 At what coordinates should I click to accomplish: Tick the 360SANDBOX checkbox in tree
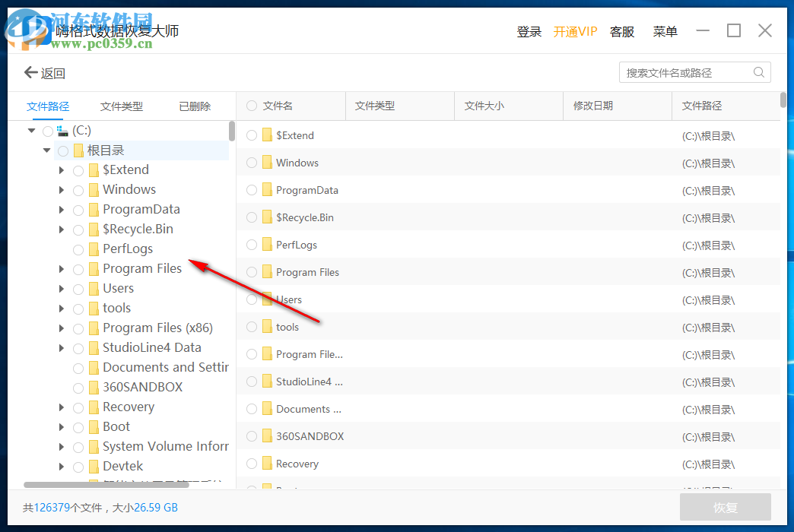[x=78, y=388]
